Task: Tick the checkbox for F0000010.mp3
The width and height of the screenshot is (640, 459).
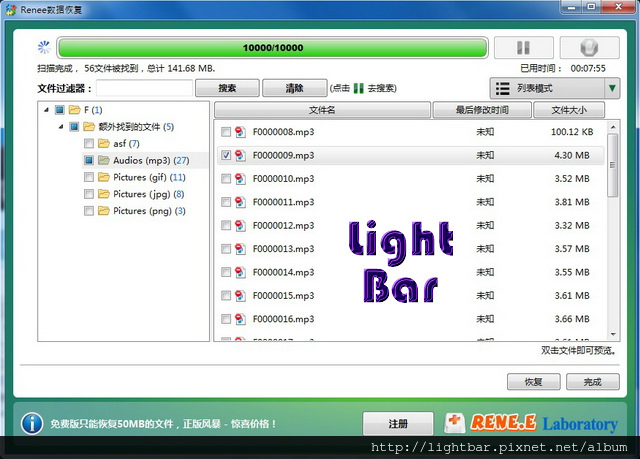Action: pyautogui.click(x=226, y=178)
